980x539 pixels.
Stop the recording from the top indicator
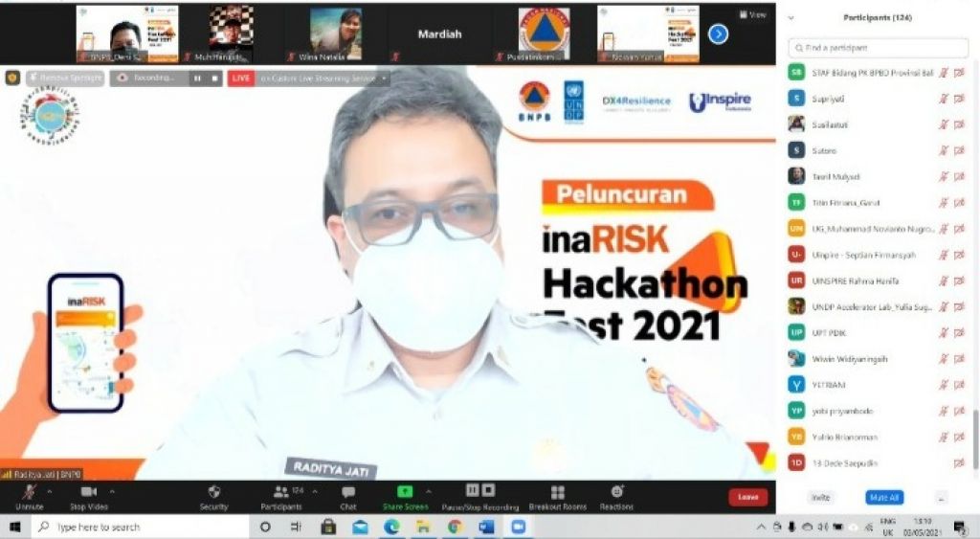click(x=213, y=79)
